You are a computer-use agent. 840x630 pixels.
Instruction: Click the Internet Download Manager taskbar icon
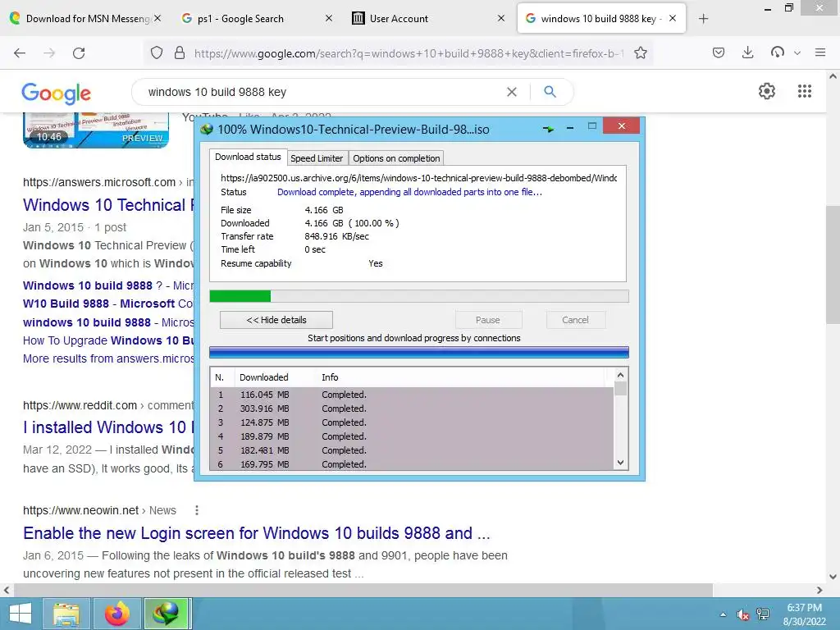(166, 614)
